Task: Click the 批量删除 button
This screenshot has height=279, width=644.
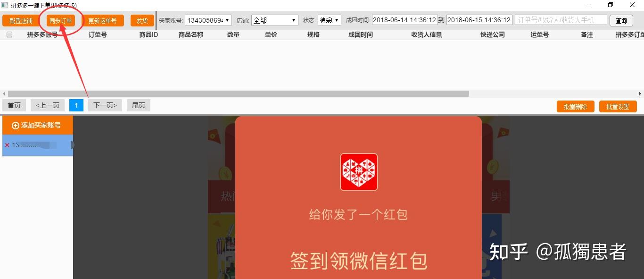Action: (575, 107)
